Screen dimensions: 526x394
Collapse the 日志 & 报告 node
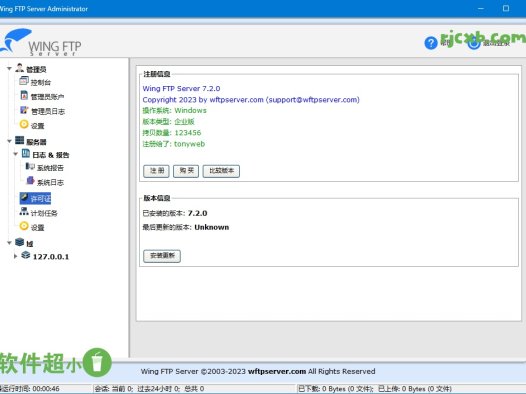pyautogui.click(x=15, y=154)
